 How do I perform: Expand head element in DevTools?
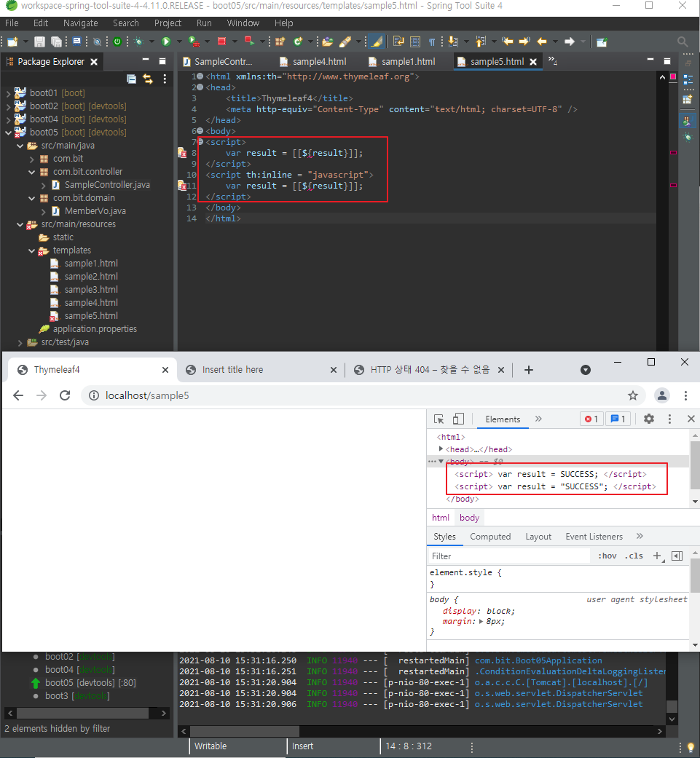pyautogui.click(x=441, y=449)
